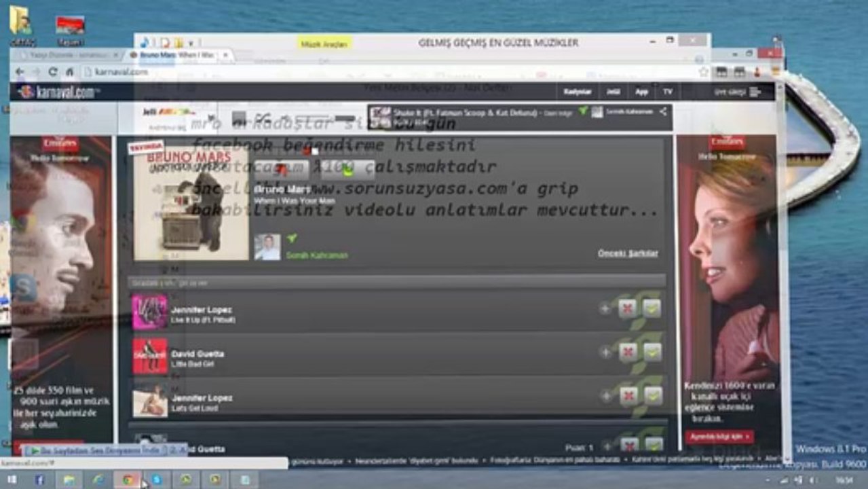Click the taskbar clock in the system tray
This screenshot has height=489, width=868.
click(x=844, y=479)
